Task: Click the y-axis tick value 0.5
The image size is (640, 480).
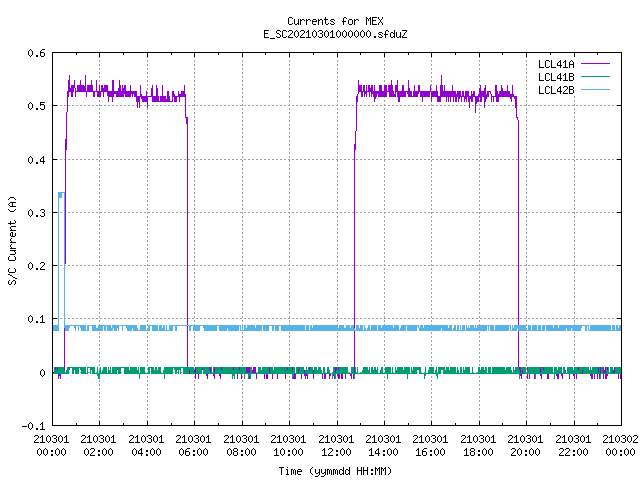Action: [x=36, y=106]
